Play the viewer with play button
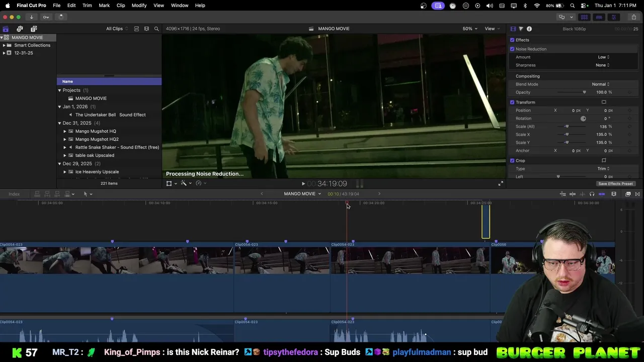Viewport: 644px width, 362px height. (x=303, y=184)
